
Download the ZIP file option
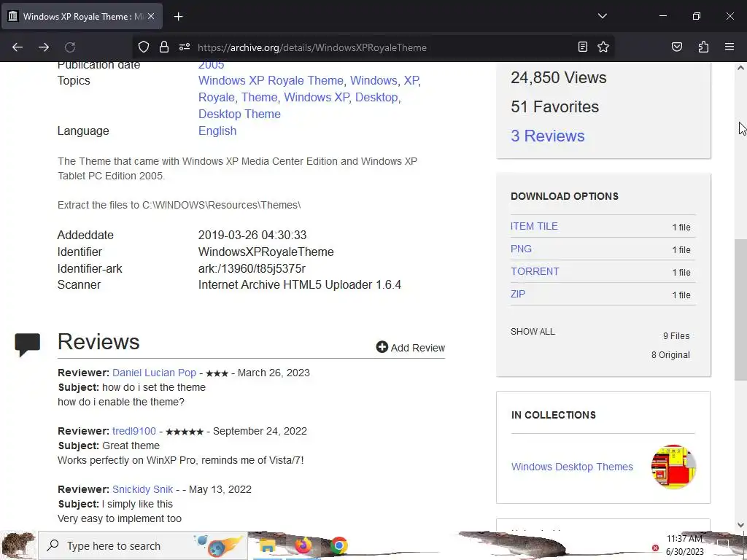coord(518,294)
